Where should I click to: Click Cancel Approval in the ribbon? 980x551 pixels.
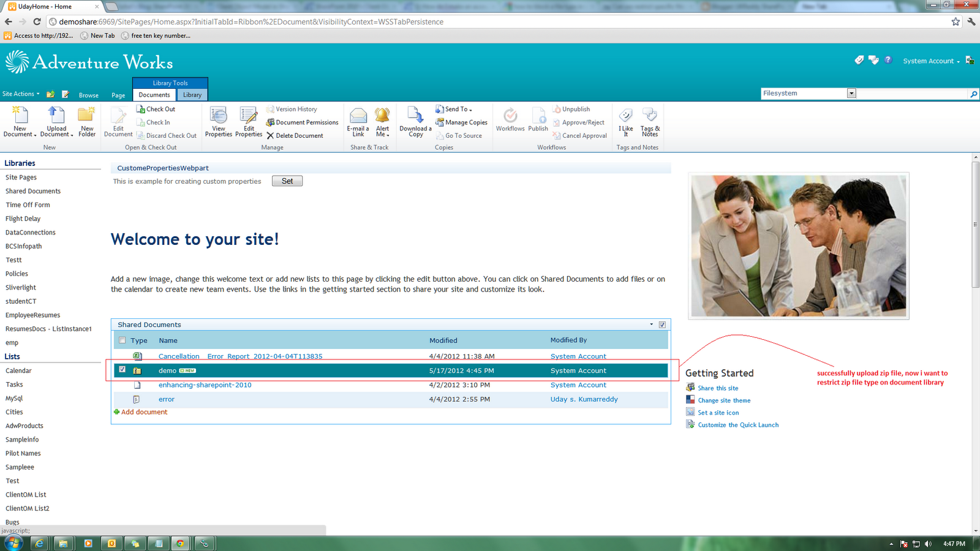[579, 136]
